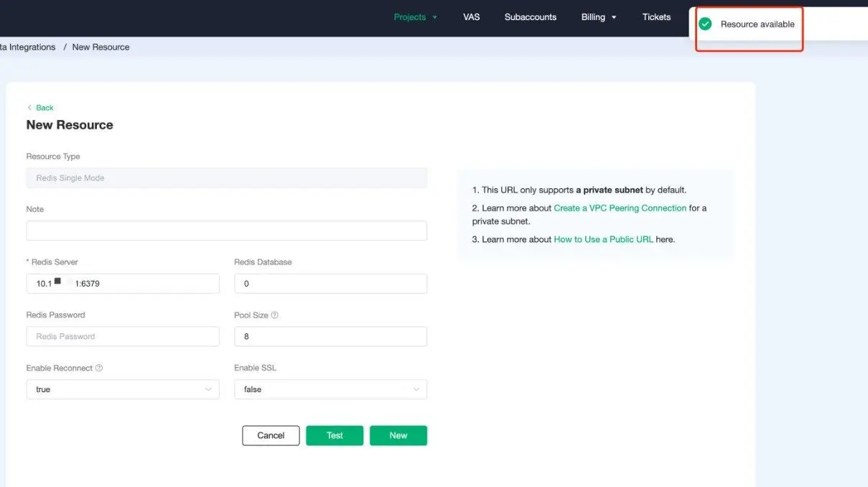This screenshot has width=868, height=487.
Task: Click the Redis Database input field
Action: pyautogui.click(x=330, y=283)
